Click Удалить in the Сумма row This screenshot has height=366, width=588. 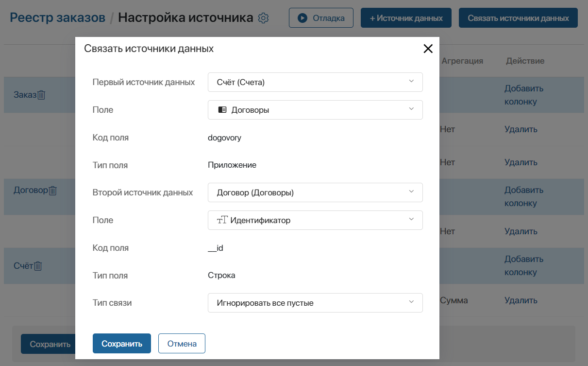click(521, 300)
